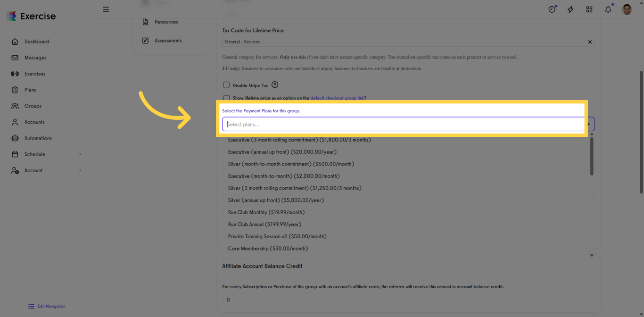Image resolution: width=644 pixels, height=317 pixels.
Task: Switch to the Resources tab
Action: pyautogui.click(x=165, y=22)
